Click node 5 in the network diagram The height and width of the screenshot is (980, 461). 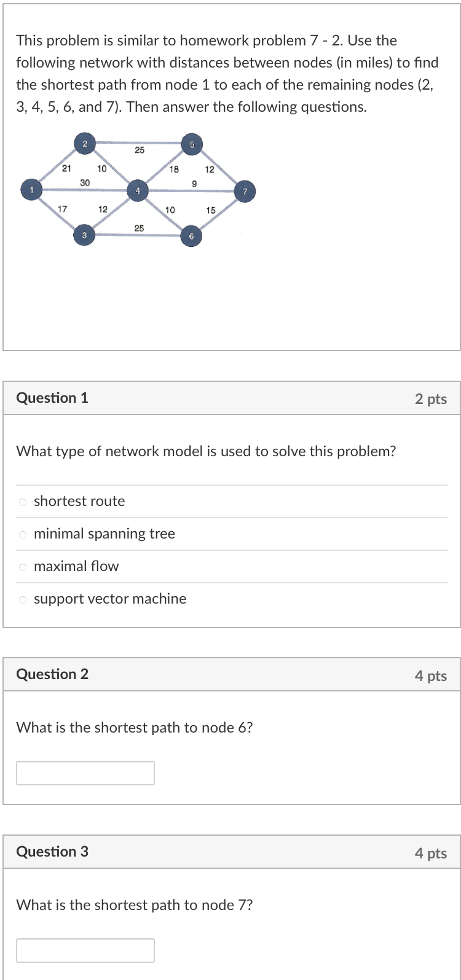pyautogui.click(x=192, y=144)
